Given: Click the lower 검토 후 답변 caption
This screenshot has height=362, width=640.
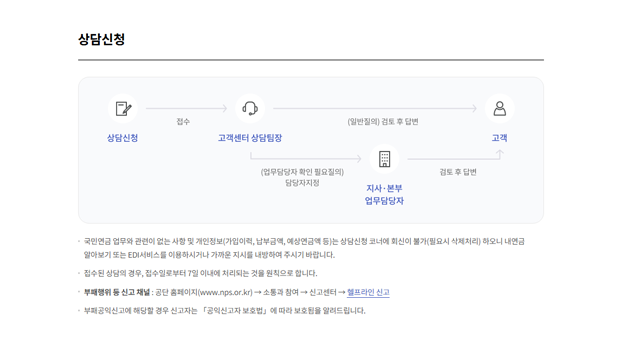Looking at the screenshot, I should click(x=458, y=172).
